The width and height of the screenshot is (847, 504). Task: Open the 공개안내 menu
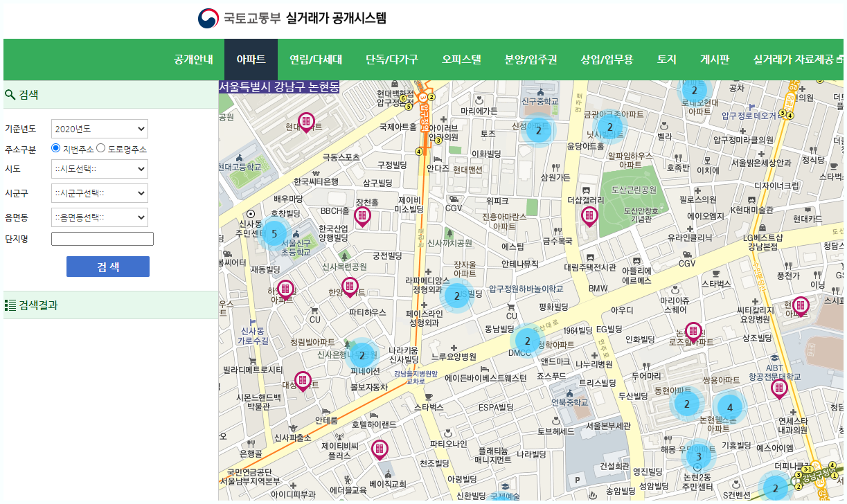[x=194, y=60]
